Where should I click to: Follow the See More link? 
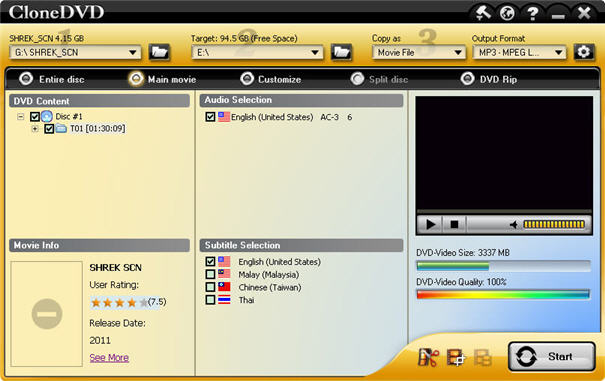tap(109, 357)
